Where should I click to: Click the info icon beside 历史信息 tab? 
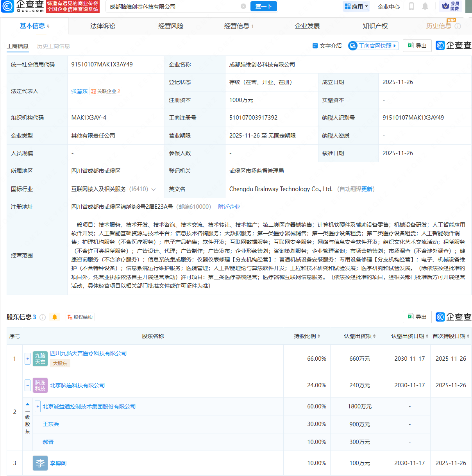[x=458, y=26]
